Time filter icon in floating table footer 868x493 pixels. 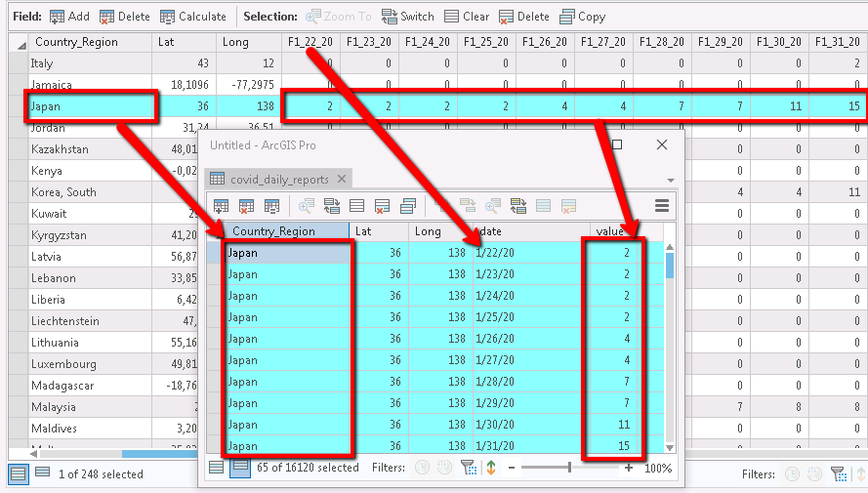[x=423, y=468]
